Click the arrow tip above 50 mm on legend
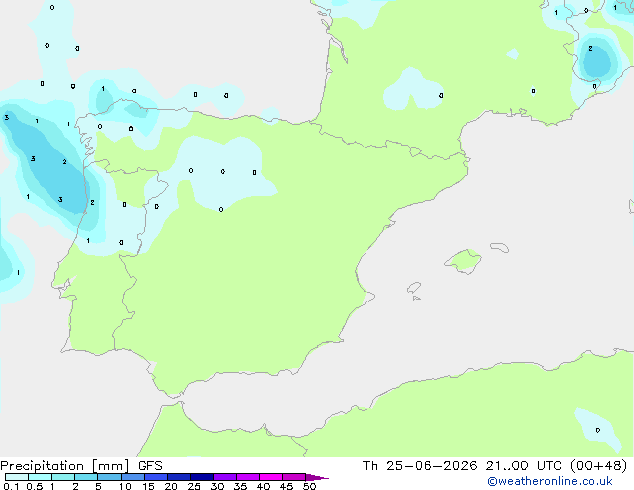 click(317, 477)
